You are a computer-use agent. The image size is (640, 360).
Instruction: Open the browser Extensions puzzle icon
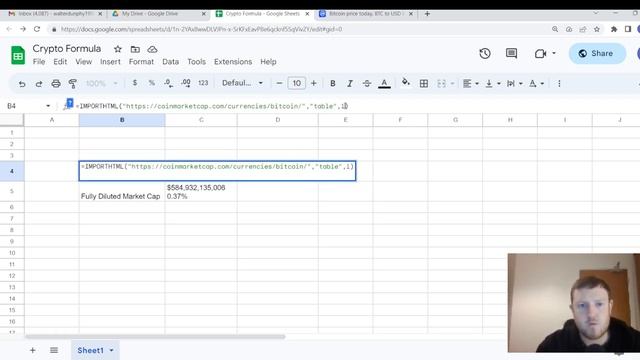tap(613, 29)
